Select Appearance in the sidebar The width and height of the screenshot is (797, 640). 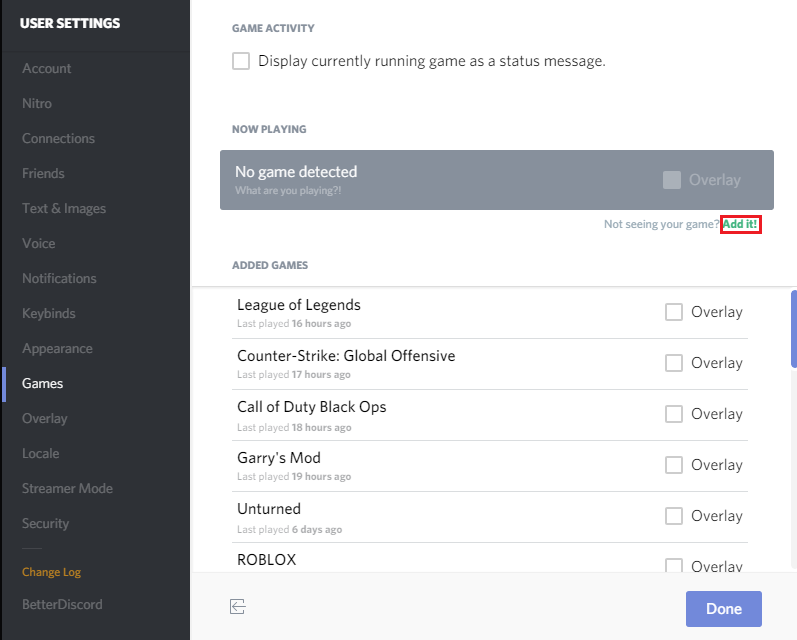[57, 348]
